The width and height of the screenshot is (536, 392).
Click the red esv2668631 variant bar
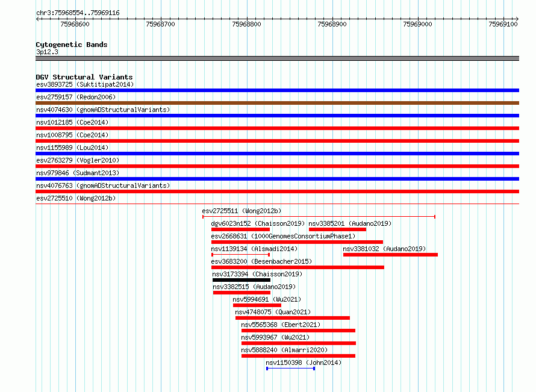point(297,242)
